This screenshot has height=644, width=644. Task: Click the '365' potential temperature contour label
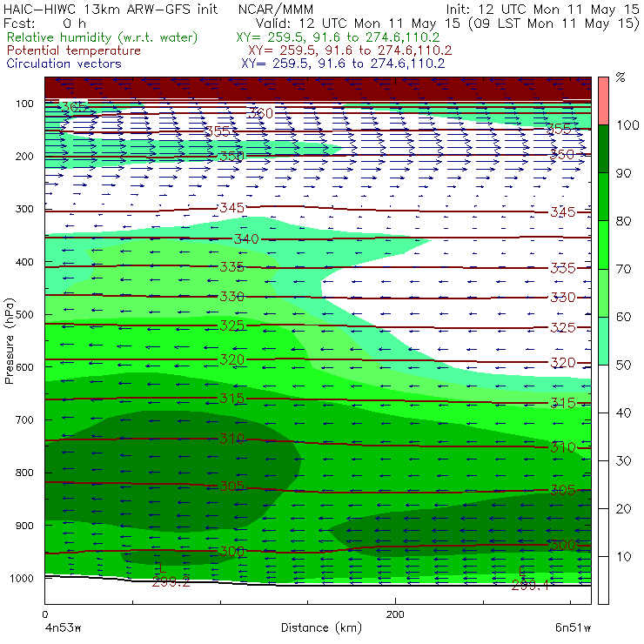coord(74,108)
